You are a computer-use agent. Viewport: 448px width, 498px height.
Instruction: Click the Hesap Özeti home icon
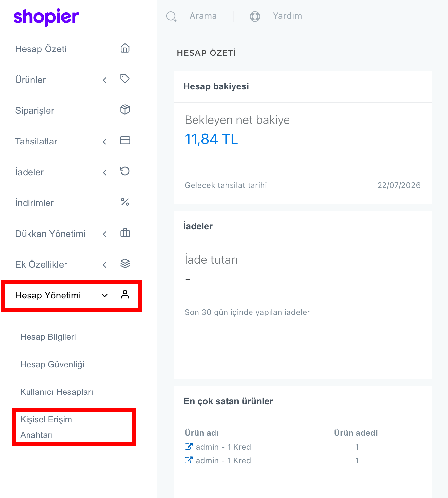[x=125, y=48]
